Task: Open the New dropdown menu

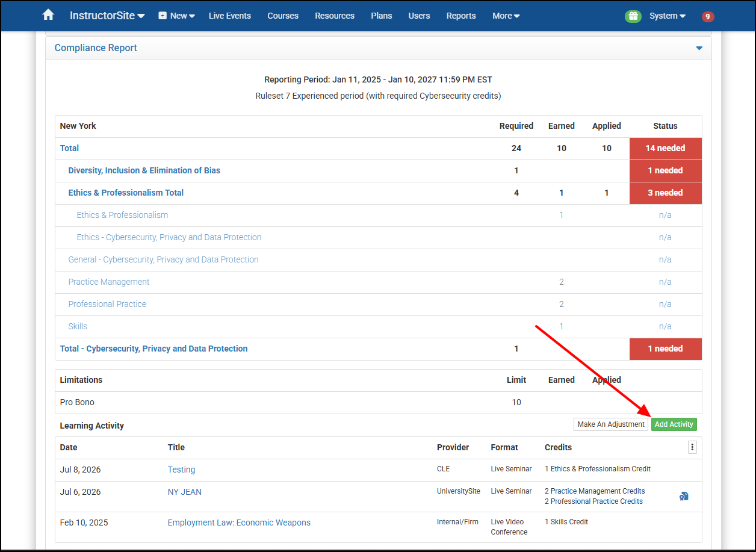Action: 177,16
